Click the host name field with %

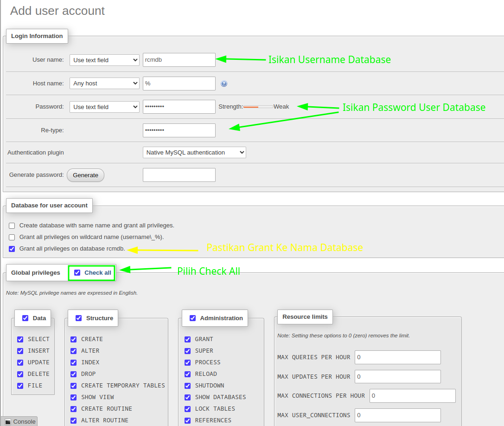coord(179,84)
